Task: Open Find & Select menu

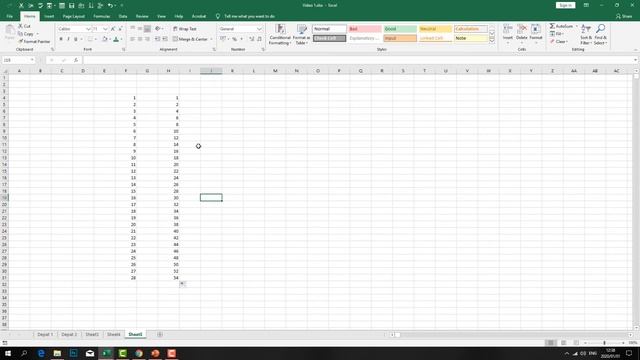Action: pyautogui.click(x=600, y=34)
